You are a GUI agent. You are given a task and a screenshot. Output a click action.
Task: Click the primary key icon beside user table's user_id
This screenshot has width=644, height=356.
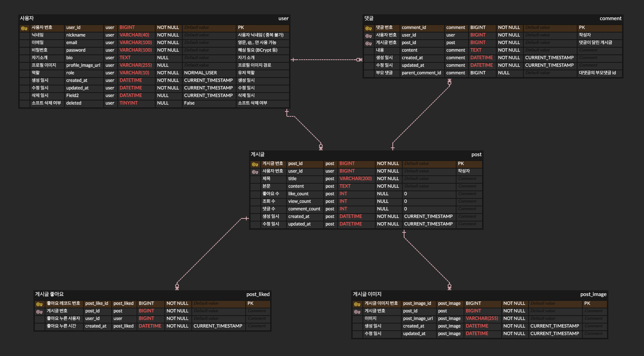point(24,28)
